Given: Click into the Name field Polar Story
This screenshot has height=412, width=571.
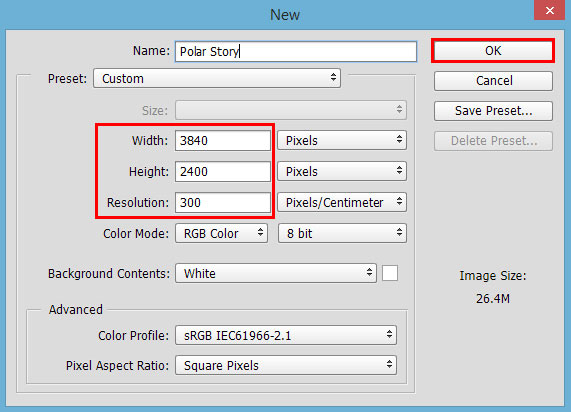Looking at the screenshot, I should tap(296, 51).
